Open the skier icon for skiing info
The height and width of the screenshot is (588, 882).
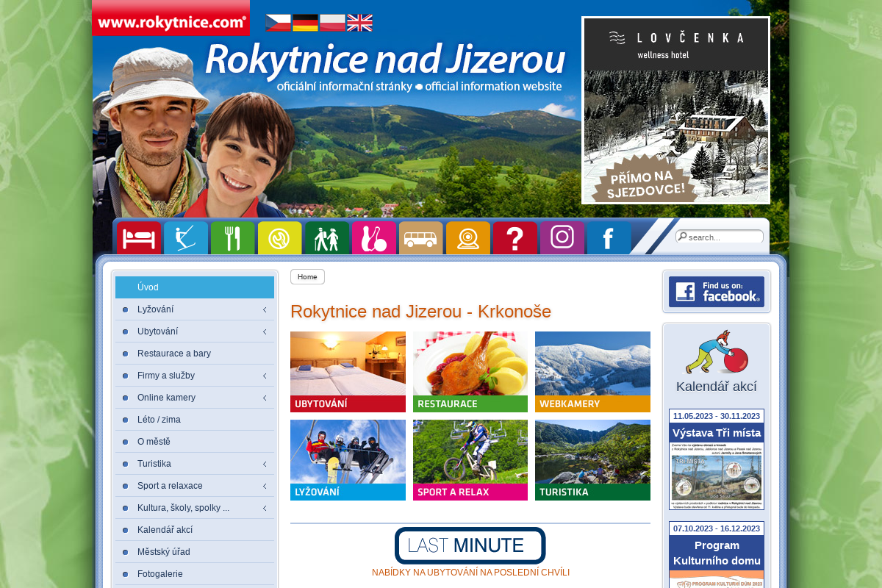tap(185, 237)
